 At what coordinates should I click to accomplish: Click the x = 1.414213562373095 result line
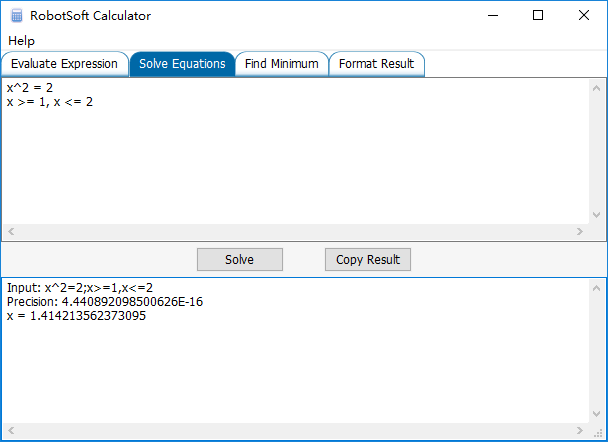[76, 316]
